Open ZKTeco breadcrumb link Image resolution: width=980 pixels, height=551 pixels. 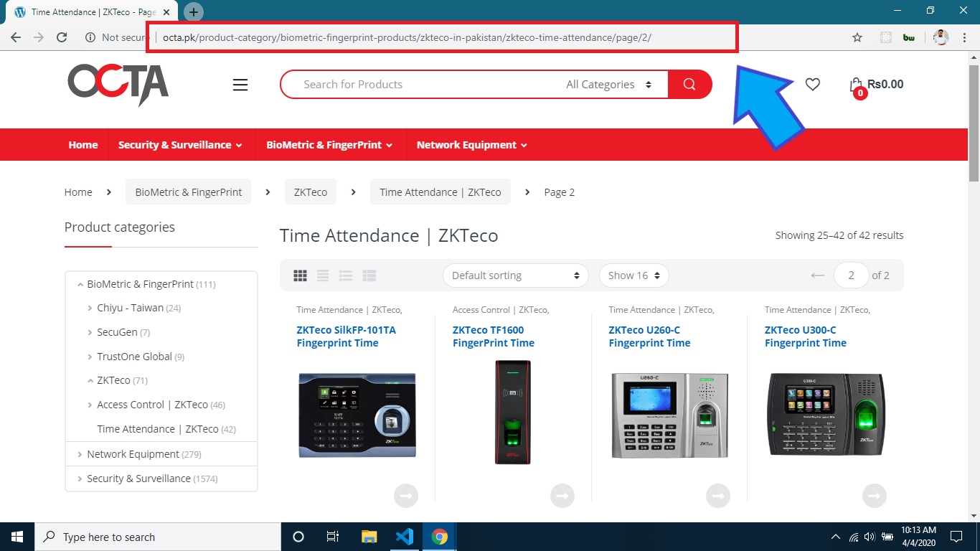click(311, 192)
